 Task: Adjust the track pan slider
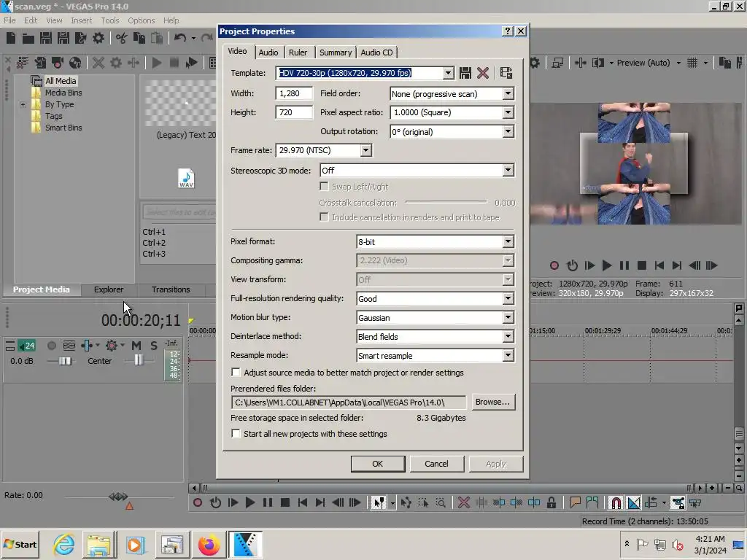[138, 359]
